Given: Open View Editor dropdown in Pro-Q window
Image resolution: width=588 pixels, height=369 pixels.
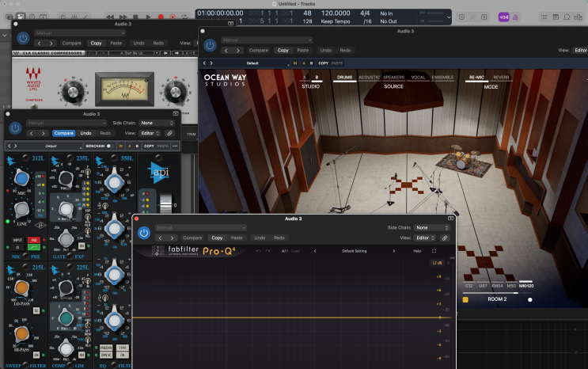Looking at the screenshot, I should [x=425, y=238].
